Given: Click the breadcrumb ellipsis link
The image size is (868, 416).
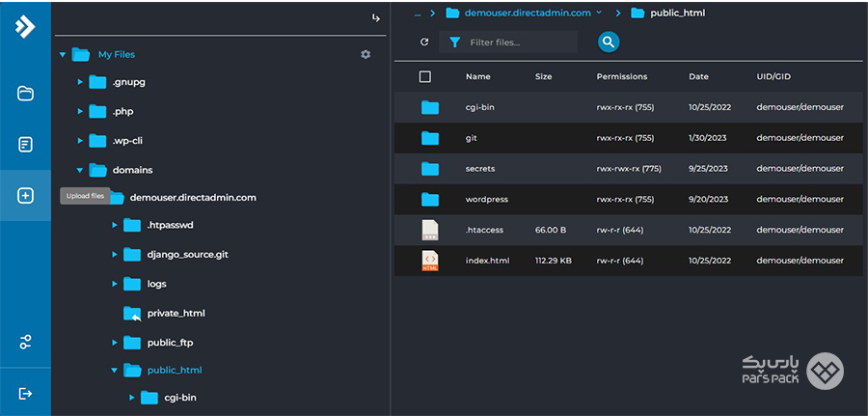Looking at the screenshot, I should point(418,14).
